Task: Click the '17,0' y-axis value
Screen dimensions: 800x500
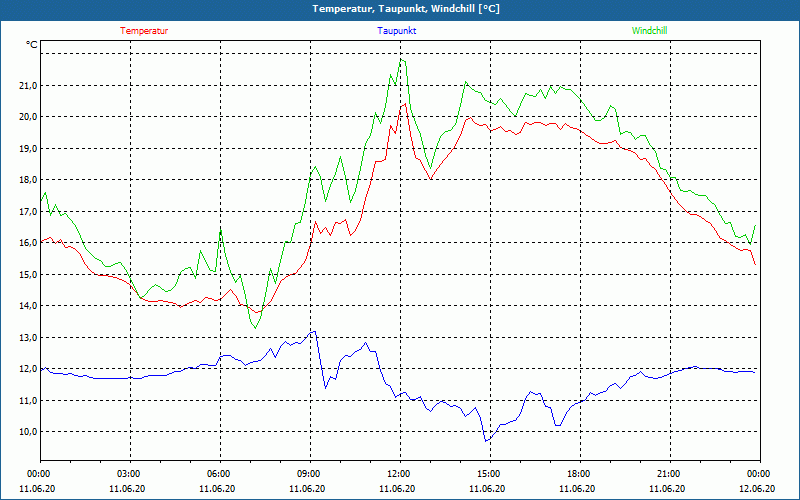Action: click(x=29, y=212)
